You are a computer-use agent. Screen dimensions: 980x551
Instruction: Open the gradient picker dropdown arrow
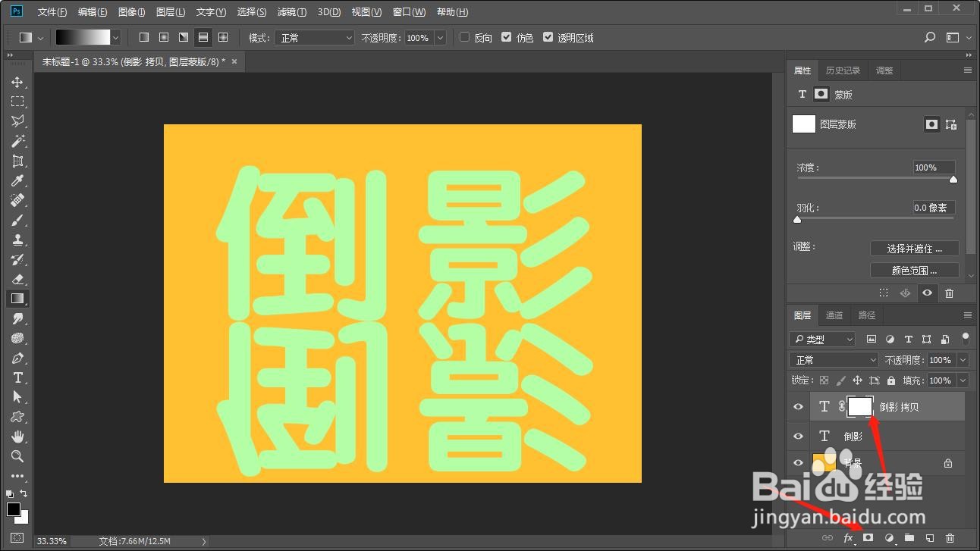[115, 37]
